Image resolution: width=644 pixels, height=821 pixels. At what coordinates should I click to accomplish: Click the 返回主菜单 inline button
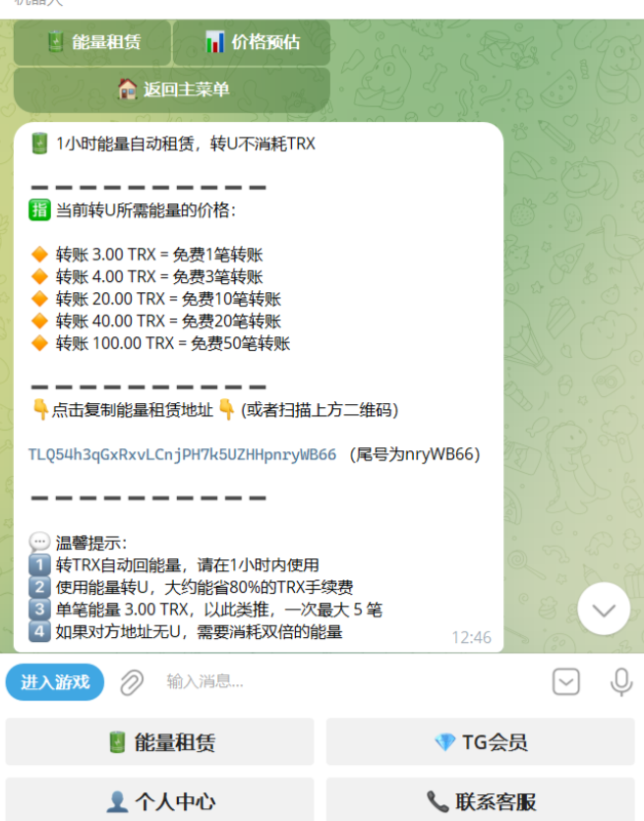pyautogui.click(x=172, y=89)
